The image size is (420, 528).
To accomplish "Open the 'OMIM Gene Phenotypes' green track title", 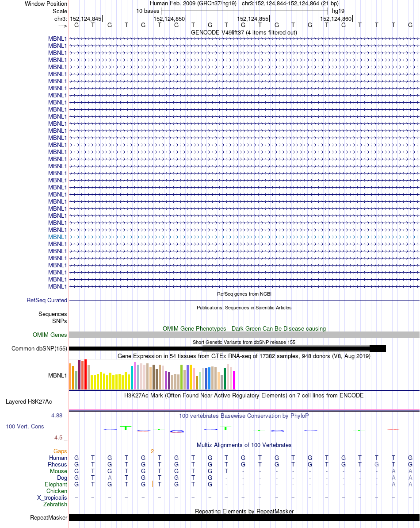I will [x=244, y=329].
